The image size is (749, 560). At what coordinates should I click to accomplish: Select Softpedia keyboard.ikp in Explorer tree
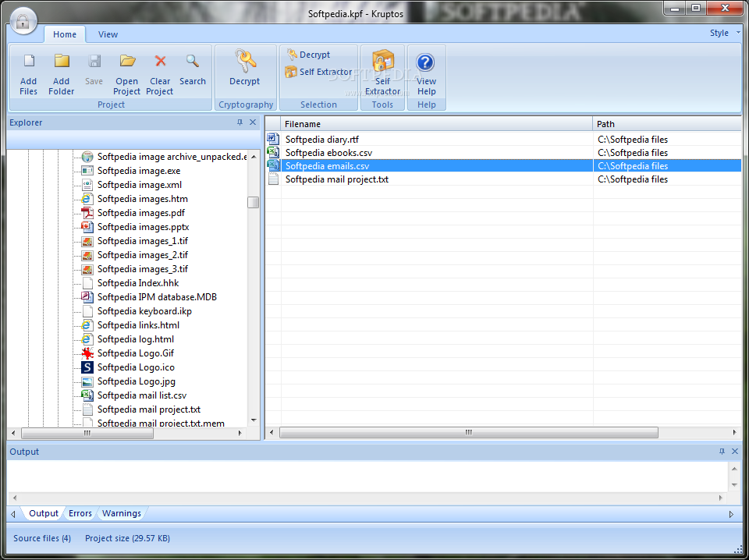click(x=144, y=311)
